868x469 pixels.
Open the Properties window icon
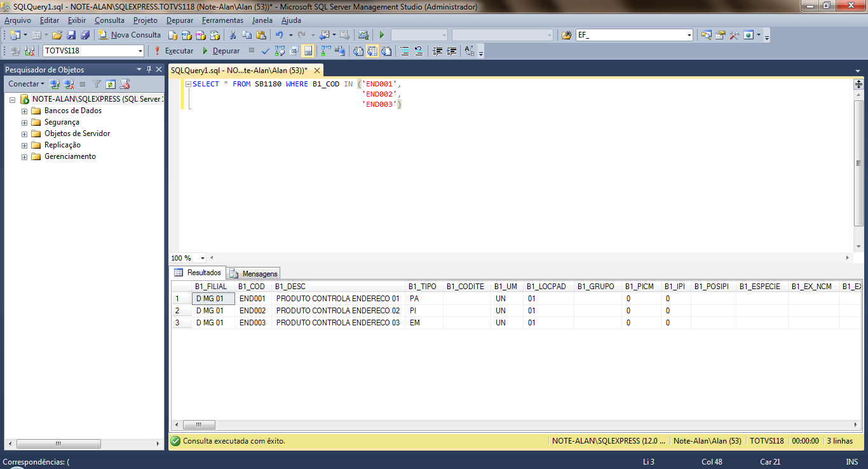point(720,35)
